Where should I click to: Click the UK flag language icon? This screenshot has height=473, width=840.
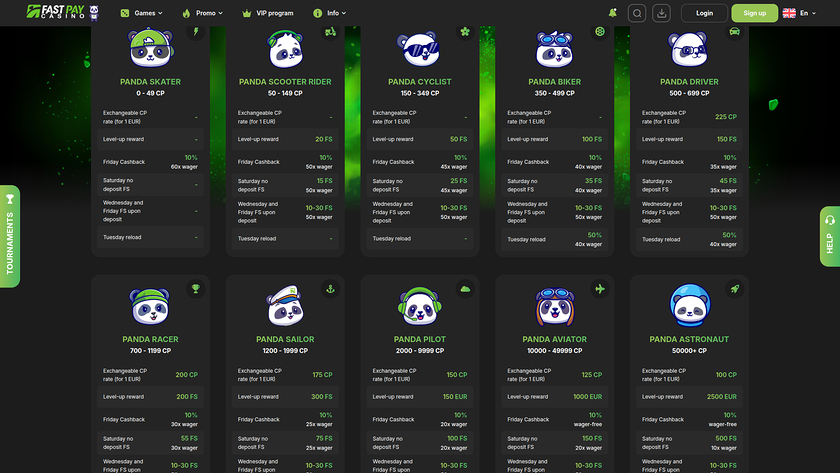789,13
